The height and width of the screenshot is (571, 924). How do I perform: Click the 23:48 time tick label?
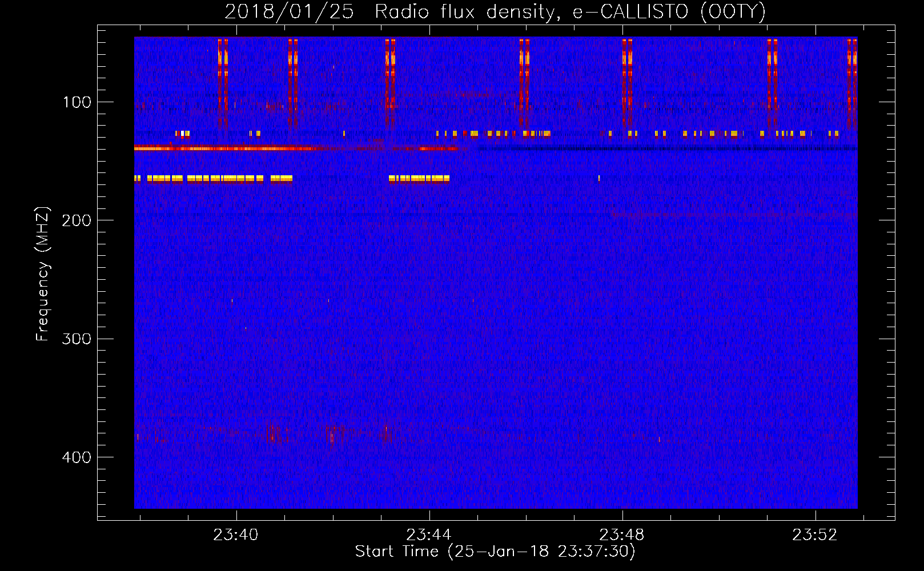click(x=622, y=534)
